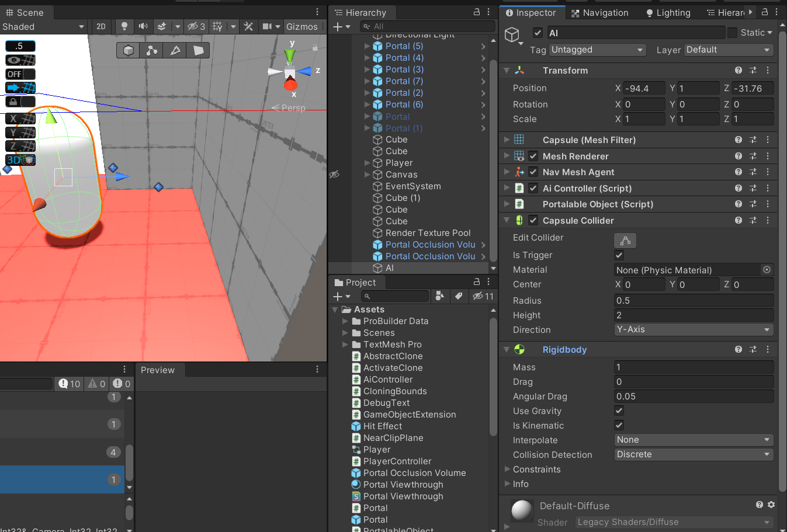Expand the Rigidbody Constraints section
Screen dimensions: 787x532
pyautogui.click(x=507, y=469)
